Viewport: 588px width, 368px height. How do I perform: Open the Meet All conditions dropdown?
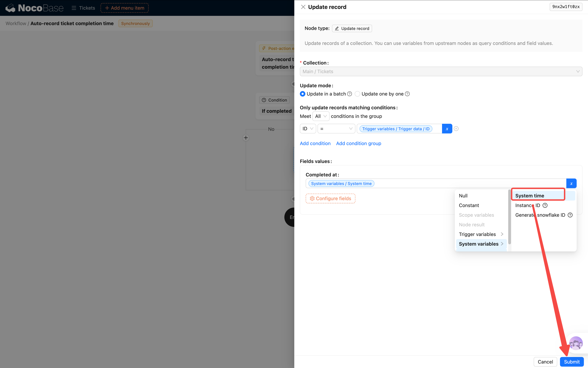pos(321,116)
